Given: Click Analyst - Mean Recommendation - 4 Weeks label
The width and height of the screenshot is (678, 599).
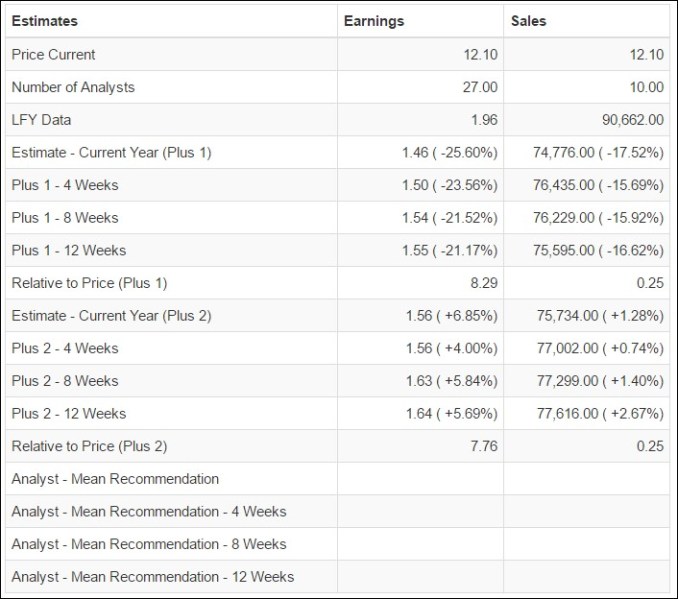Looking at the screenshot, I should click(149, 512).
